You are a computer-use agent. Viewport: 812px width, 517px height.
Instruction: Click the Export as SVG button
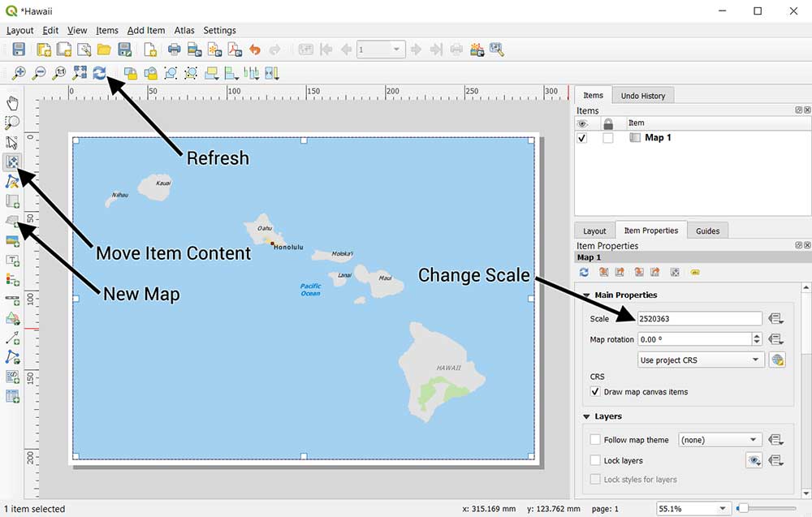214,50
